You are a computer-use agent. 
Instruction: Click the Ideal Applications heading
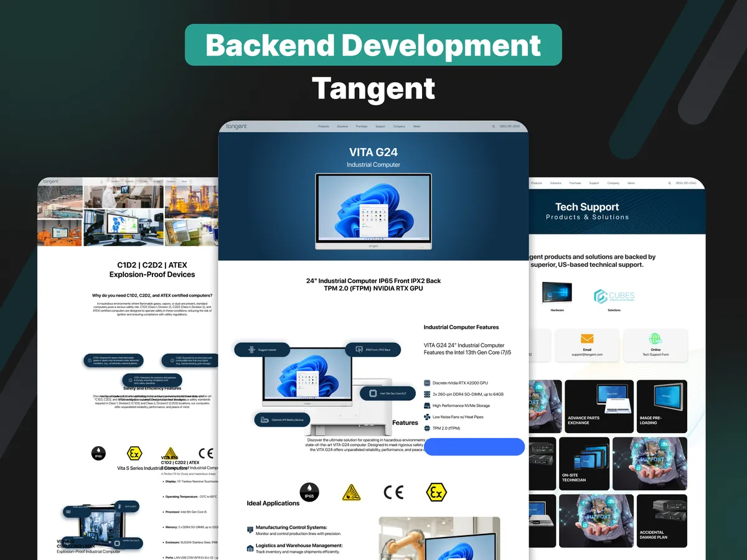tap(273, 503)
